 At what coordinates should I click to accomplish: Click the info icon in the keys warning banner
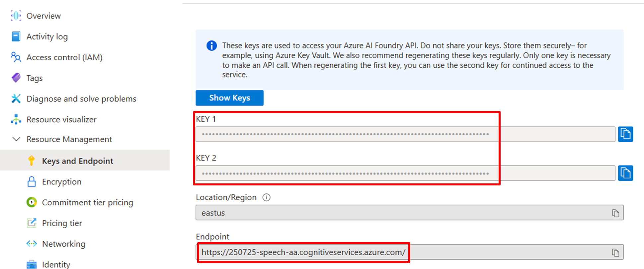[211, 46]
